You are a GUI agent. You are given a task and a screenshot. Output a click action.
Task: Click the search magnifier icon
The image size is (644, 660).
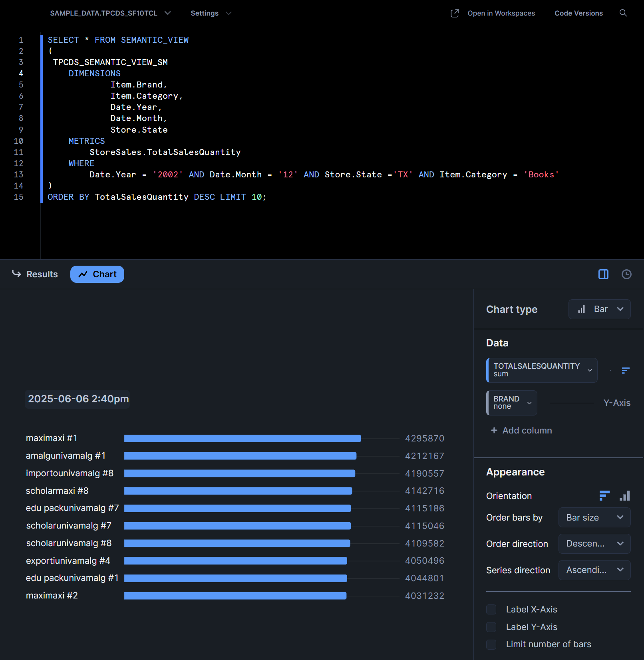coord(623,13)
